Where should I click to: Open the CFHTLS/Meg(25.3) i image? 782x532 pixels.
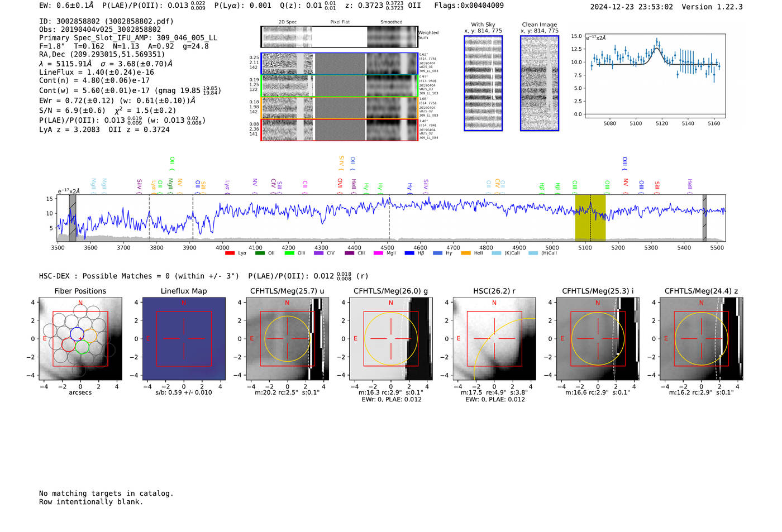click(x=598, y=339)
